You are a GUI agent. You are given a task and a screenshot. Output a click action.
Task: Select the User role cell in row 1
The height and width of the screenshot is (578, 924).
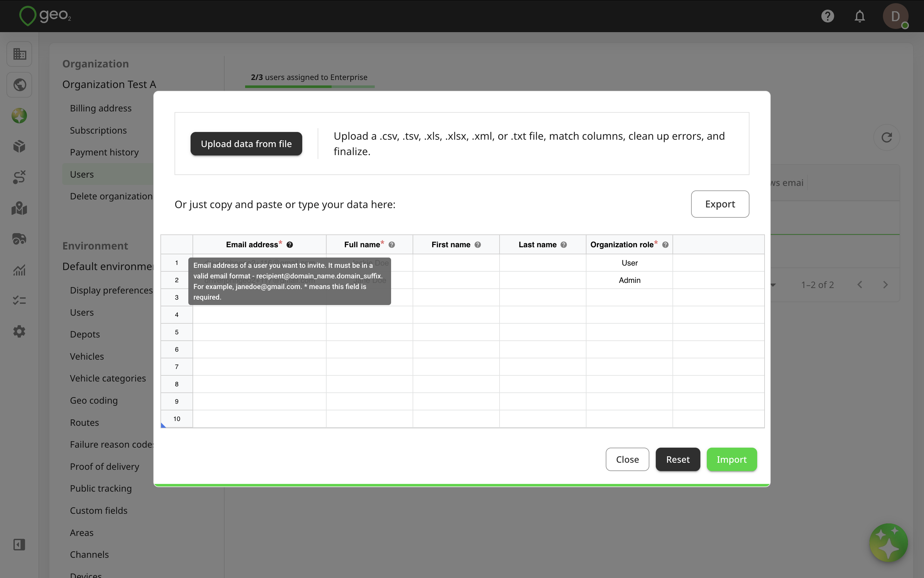point(629,263)
